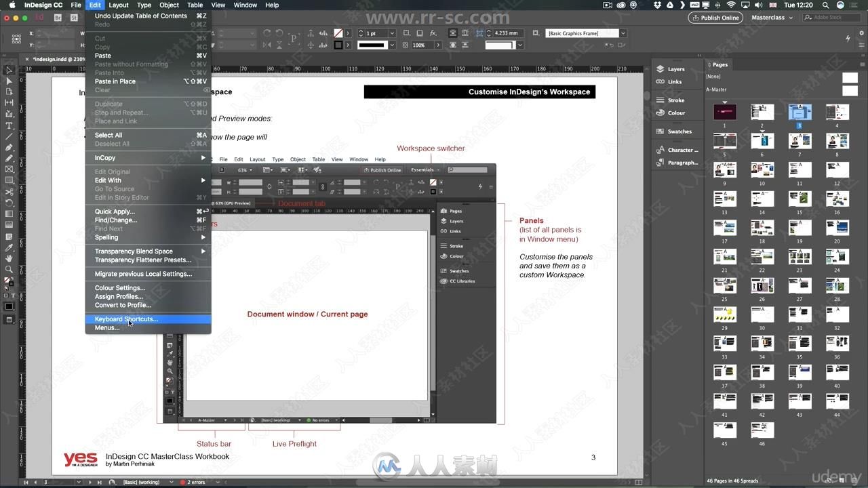Go to last page arrow

coord(99,483)
